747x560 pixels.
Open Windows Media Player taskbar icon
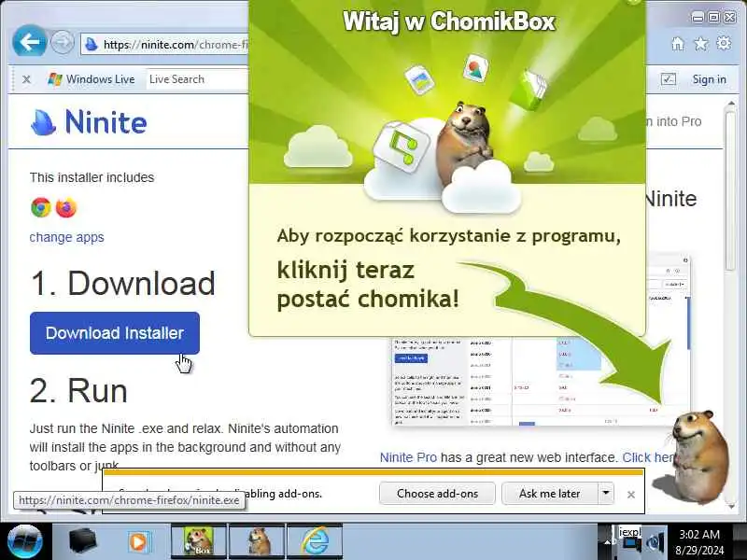click(x=138, y=542)
